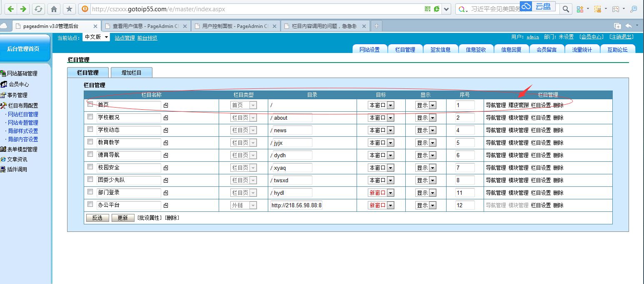Click the browser home icon

tap(54, 9)
